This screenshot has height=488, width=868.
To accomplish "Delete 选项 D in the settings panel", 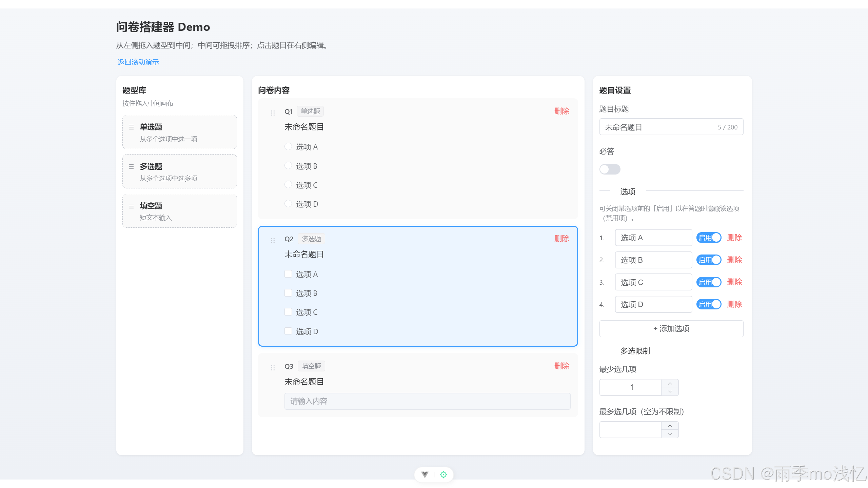I will 734,304.
